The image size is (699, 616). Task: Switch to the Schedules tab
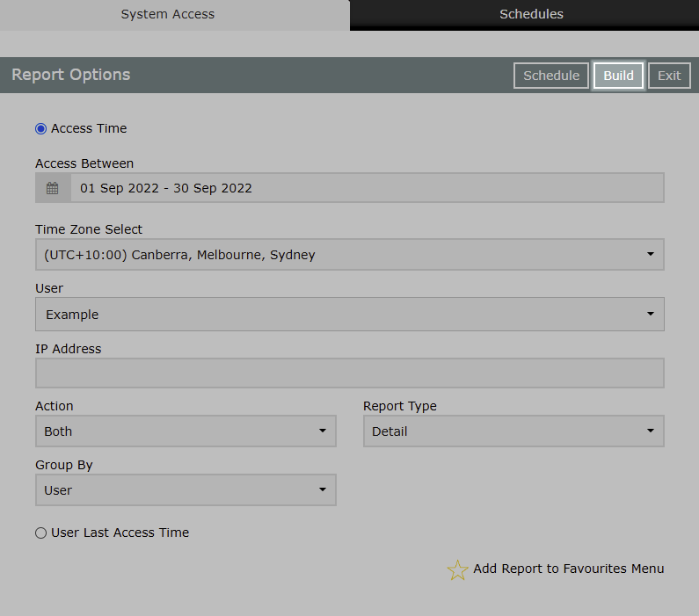pyautogui.click(x=524, y=14)
